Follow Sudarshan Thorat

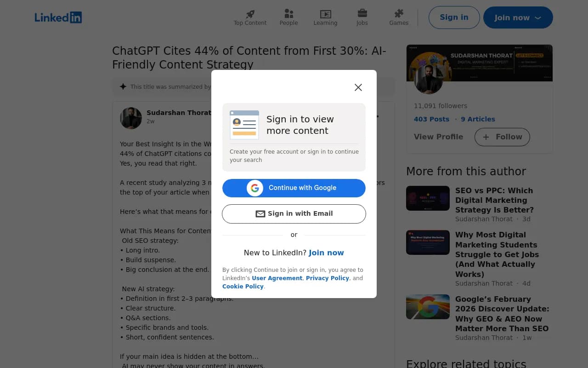pos(502,137)
